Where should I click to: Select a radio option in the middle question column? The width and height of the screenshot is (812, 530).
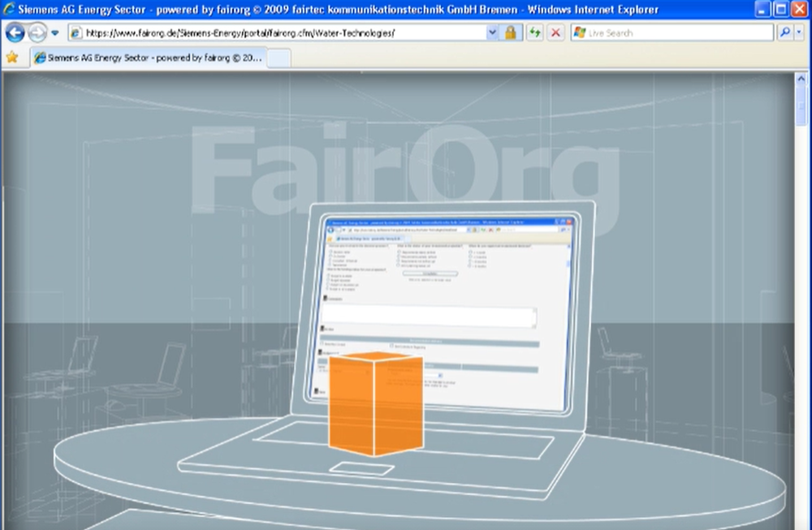(398, 252)
